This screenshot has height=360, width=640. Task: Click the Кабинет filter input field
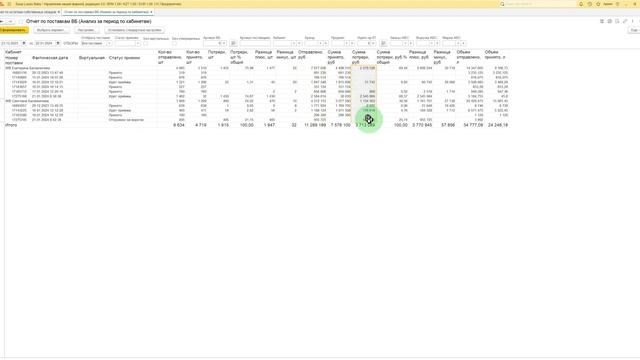(282, 43)
